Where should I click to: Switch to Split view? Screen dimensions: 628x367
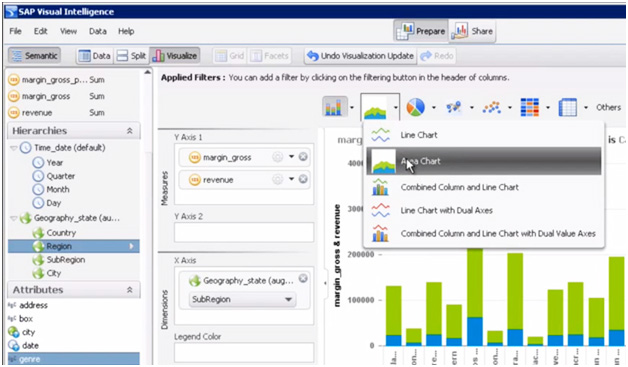click(132, 56)
